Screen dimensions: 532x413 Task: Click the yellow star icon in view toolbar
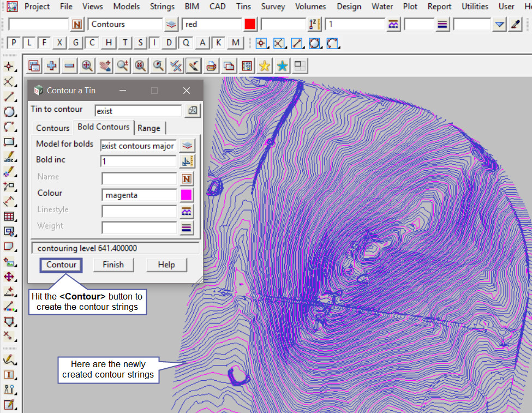[264, 66]
